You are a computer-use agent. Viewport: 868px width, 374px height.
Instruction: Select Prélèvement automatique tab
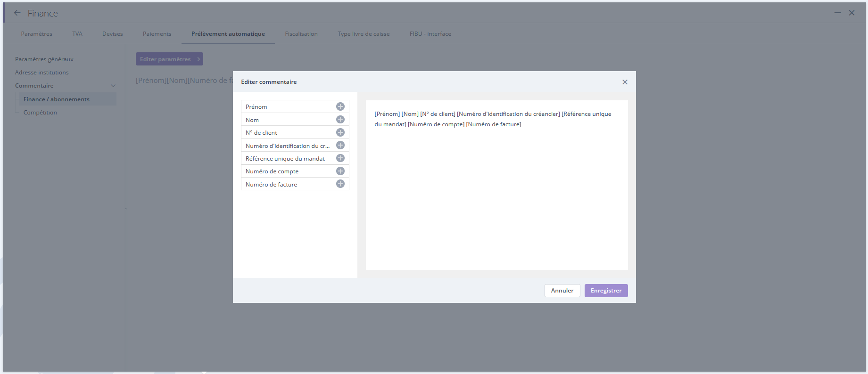coord(228,34)
